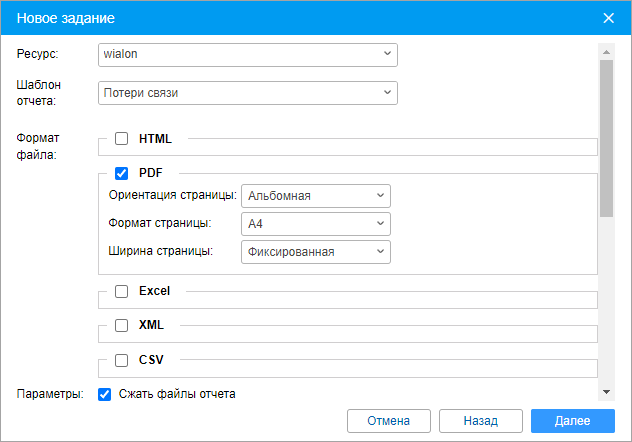Disable Сжать файлы отчета checkbox
The width and height of the screenshot is (632, 442).
(104, 394)
